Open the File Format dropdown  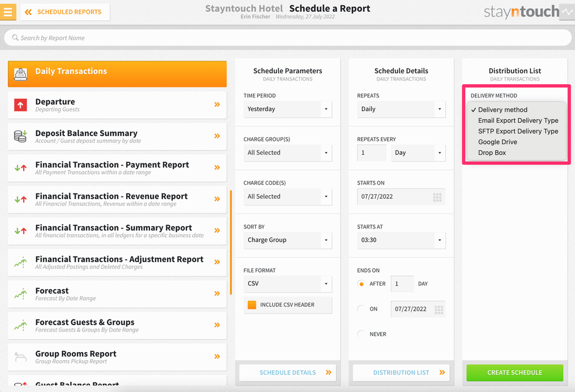pyautogui.click(x=288, y=283)
